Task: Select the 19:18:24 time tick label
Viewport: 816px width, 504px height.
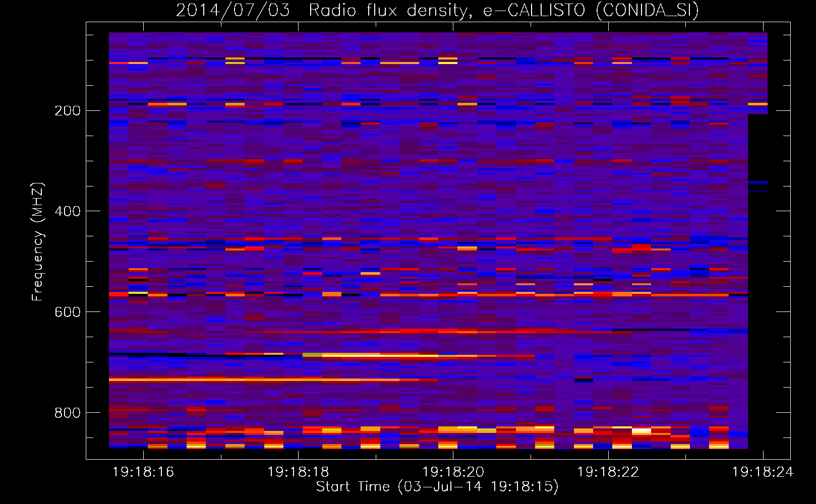Action: coord(763,472)
